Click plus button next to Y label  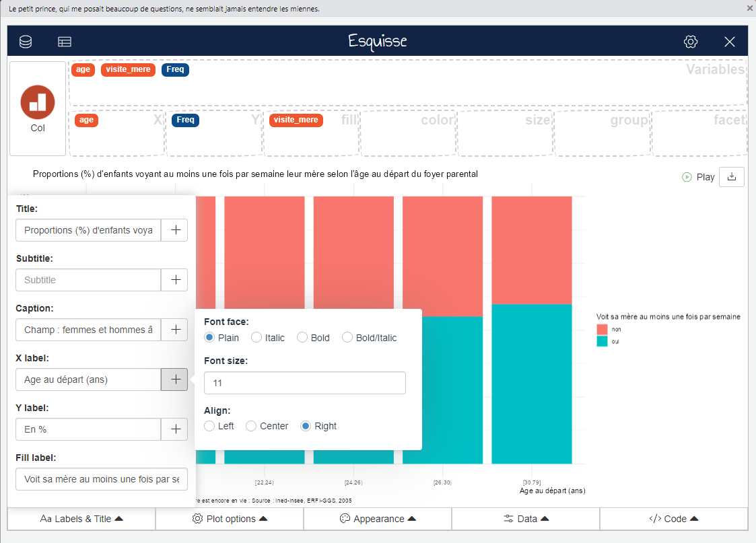coord(175,429)
